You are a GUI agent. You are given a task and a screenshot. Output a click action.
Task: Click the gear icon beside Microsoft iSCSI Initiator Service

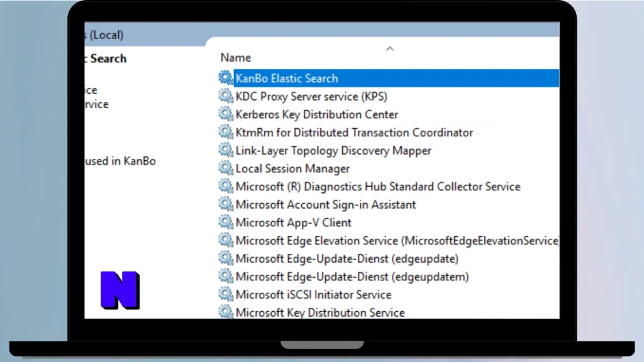(226, 294)
